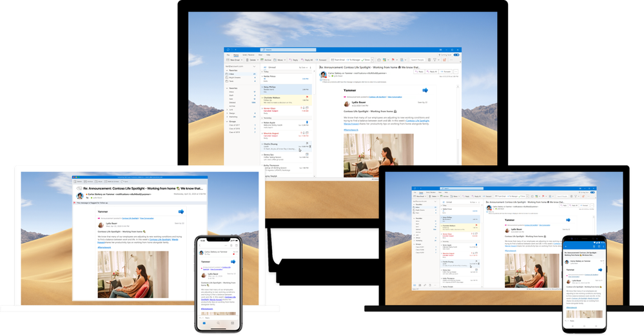Click the filter funnel icon on large monitor ribbon

[434, 59]
